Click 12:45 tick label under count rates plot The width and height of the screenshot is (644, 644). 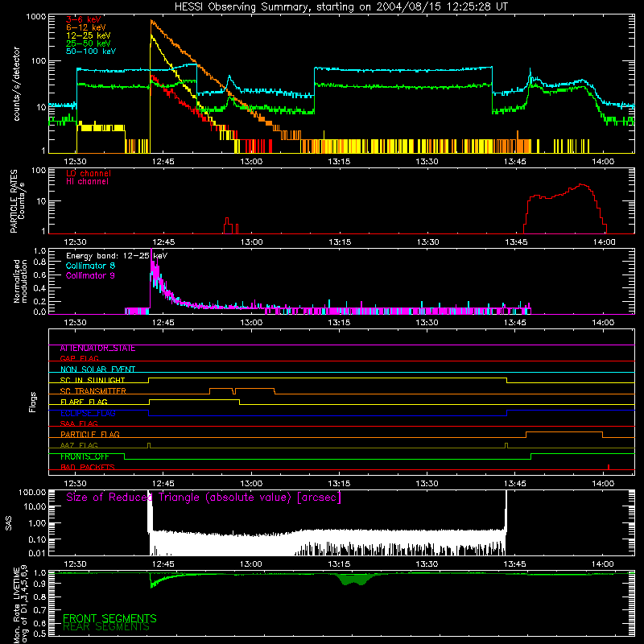tap(163, 162)
